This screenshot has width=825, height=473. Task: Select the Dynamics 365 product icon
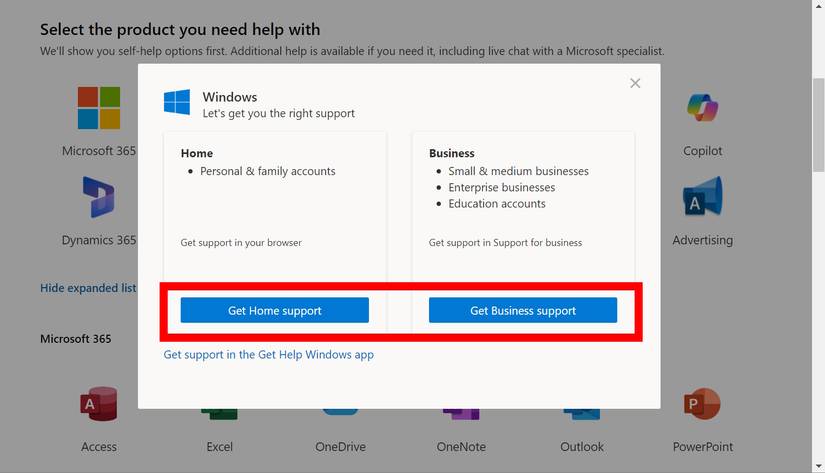(x=99, y=197)
